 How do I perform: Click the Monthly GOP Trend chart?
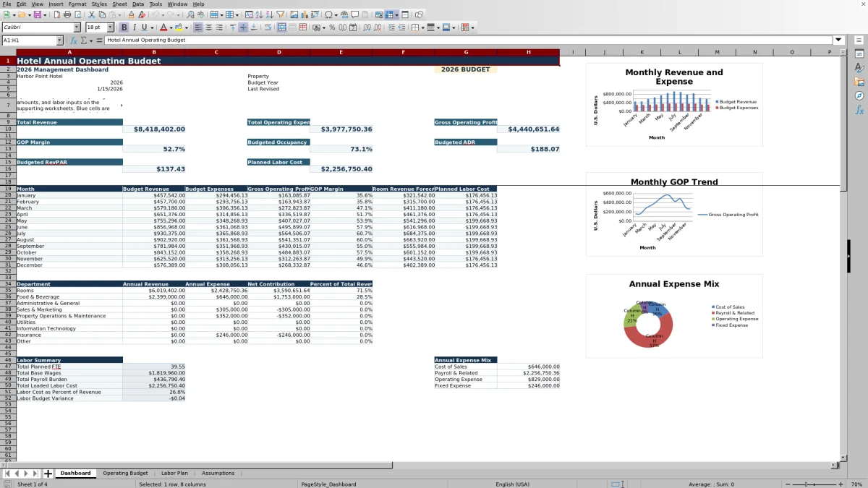[674, 215]
